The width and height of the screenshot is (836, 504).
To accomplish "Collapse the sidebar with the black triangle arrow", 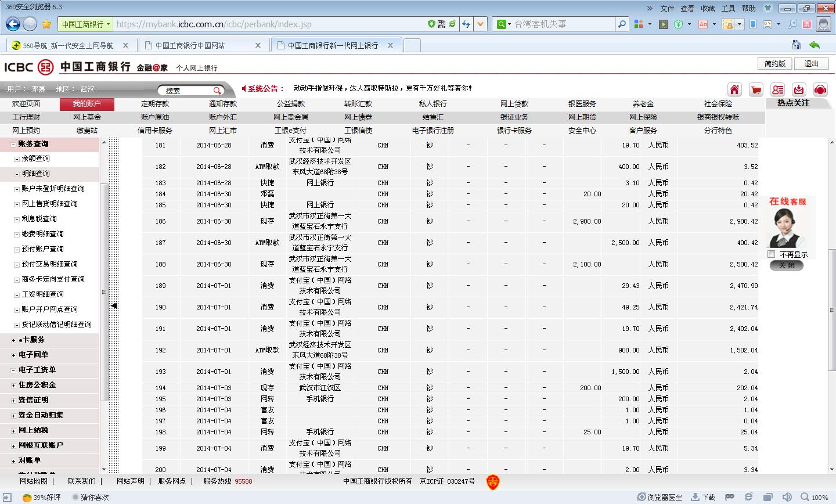I will pyautogui.click(x=114, y=305).
